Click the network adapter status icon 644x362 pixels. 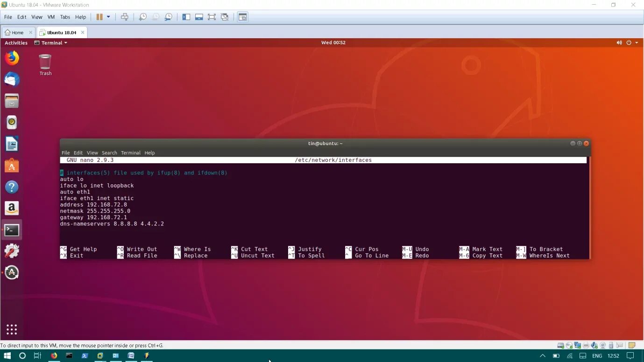pos(577,346)
